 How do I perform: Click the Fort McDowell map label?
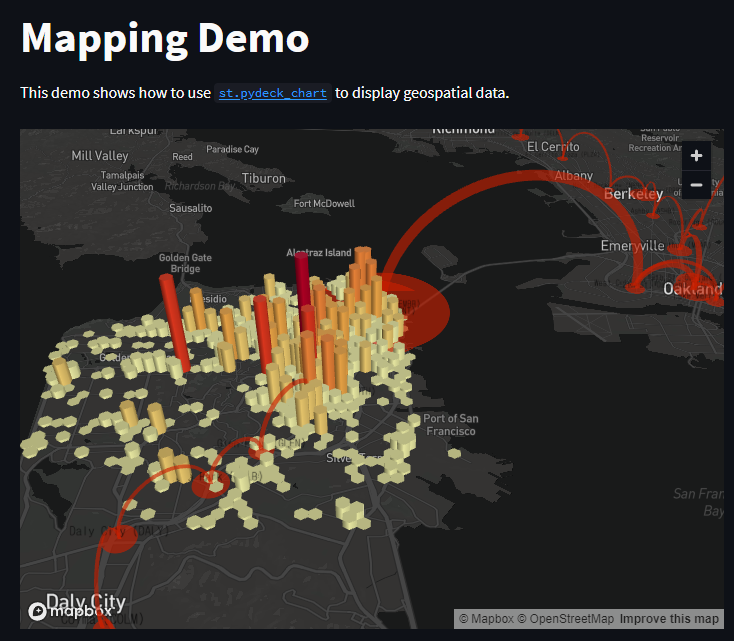pos(324,204)
